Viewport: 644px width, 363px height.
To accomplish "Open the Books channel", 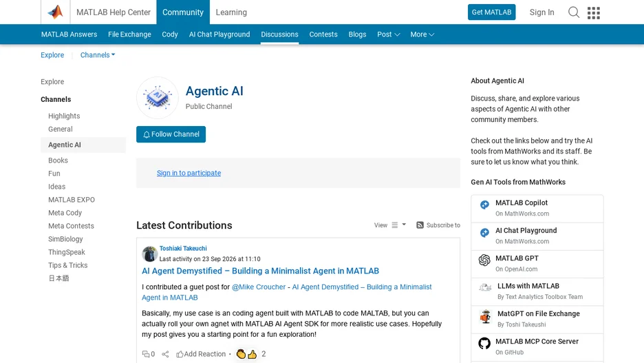I will 58,160.
